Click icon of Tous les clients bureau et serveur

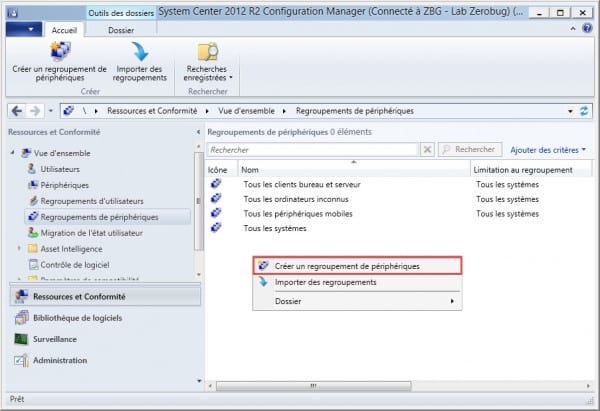(216, 184)
